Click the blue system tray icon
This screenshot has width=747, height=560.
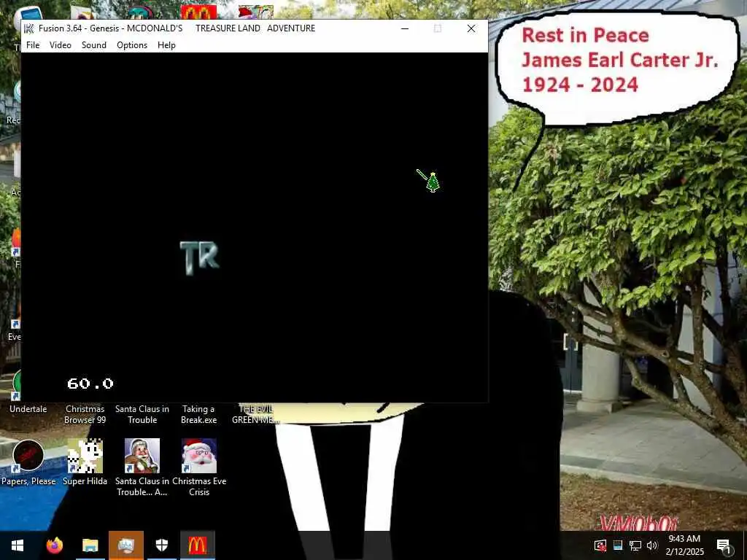618,545
